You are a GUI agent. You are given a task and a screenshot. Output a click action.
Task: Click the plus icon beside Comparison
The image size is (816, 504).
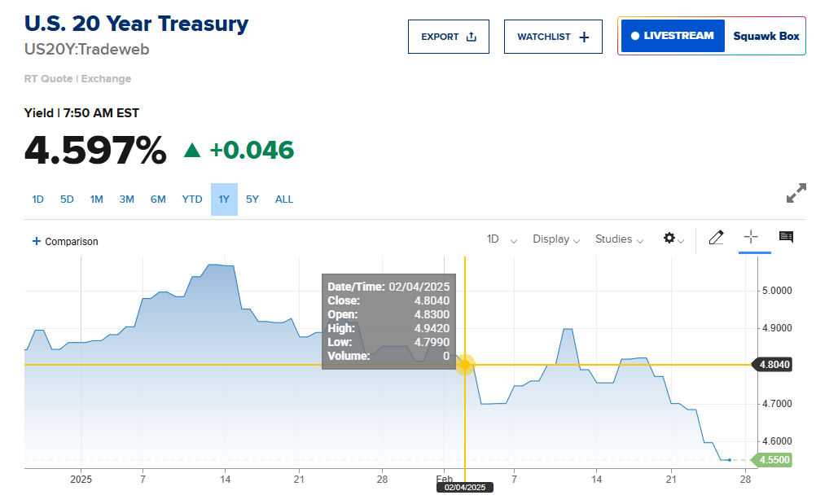point(36,241)
